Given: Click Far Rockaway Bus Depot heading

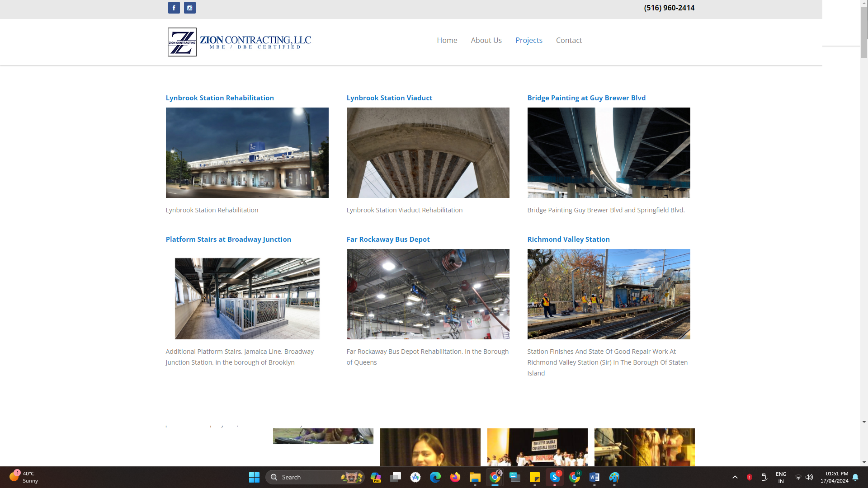Looking at the screenshot, I should pos(388,239).
